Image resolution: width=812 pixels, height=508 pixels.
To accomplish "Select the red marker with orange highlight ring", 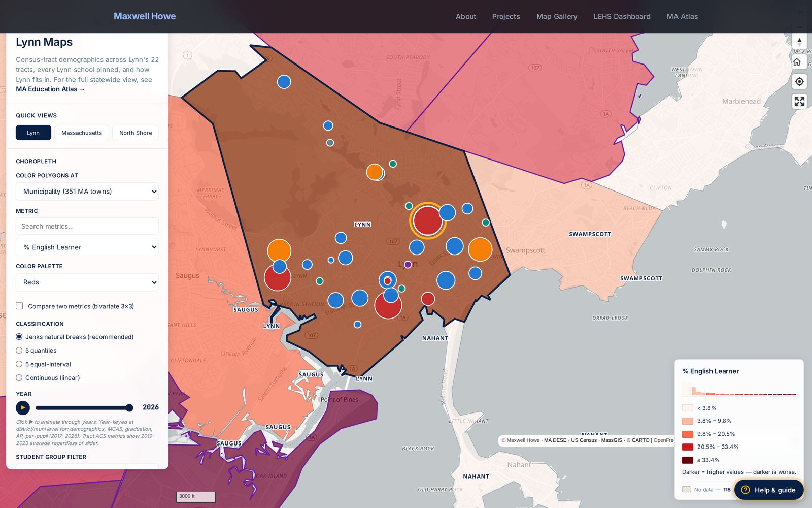I will coord(428,220).
